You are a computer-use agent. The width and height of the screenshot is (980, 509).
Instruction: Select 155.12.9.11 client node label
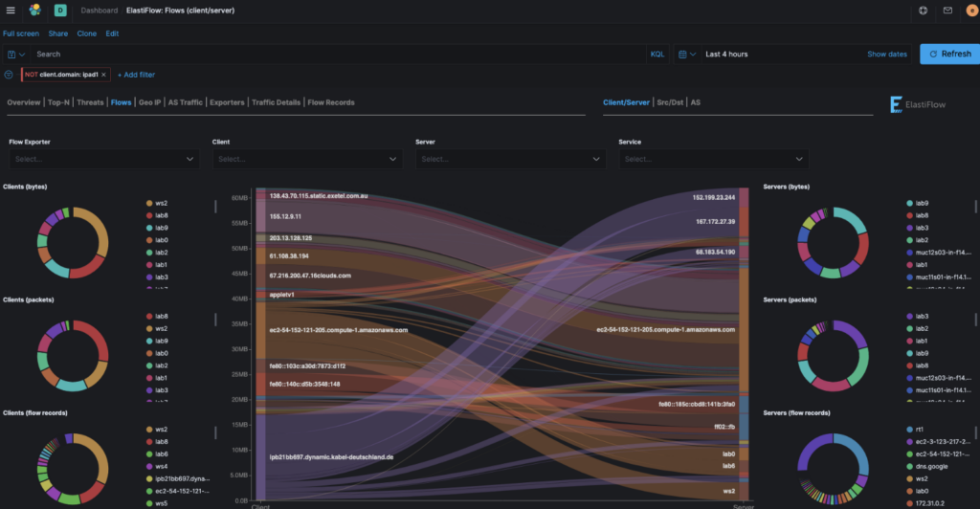(x=285, y=217)
